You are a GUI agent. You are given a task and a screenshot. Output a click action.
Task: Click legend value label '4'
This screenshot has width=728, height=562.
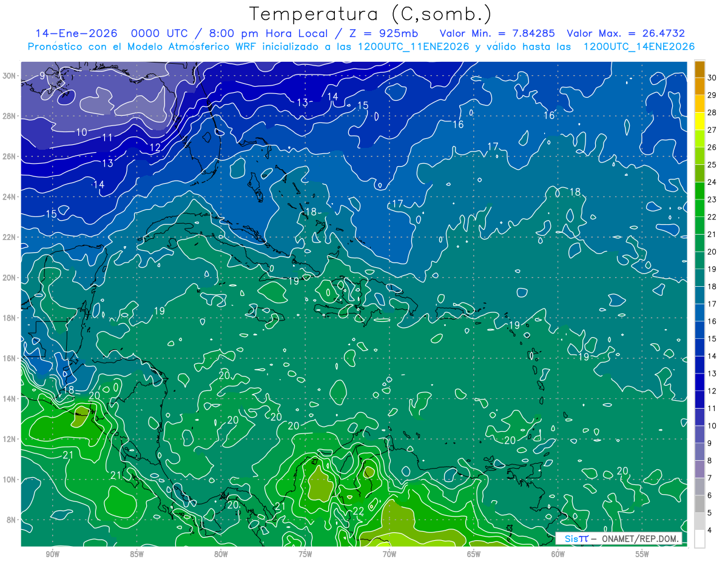[710, 530]
